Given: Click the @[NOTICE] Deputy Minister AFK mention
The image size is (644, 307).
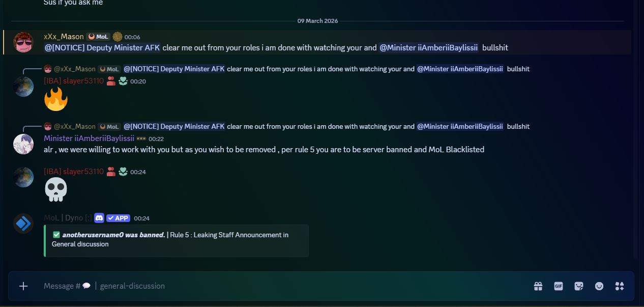Looking at the screenshot, I should click(x=102, y=48).
